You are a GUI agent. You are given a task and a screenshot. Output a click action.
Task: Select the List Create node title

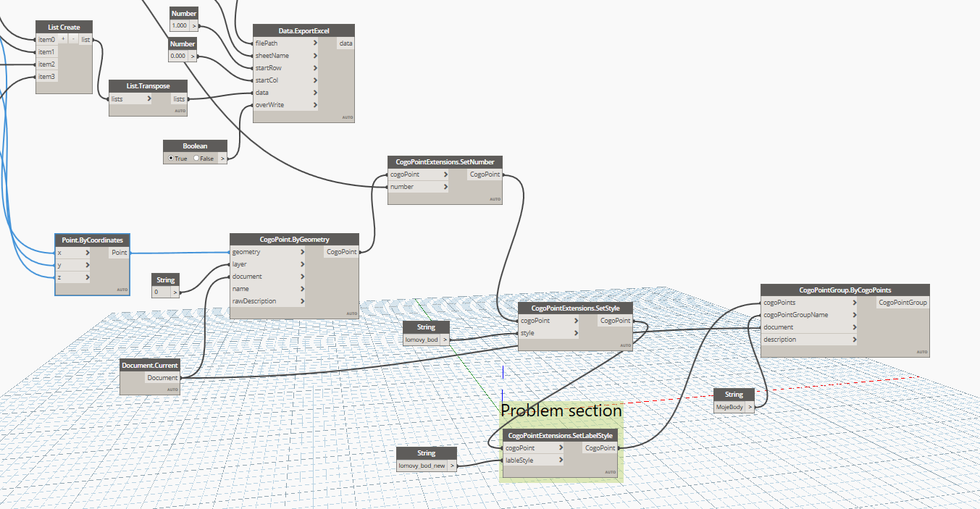pyautogui.click(x=64, y=27)
